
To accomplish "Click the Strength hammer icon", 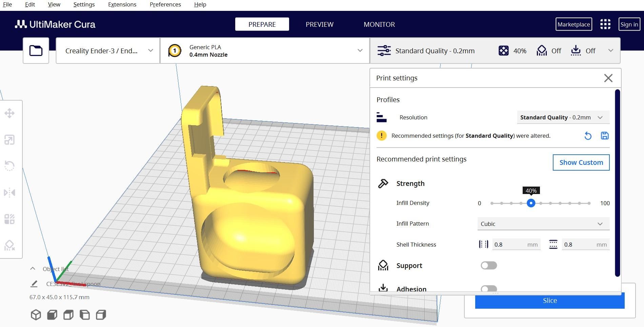I will tap(383, 184).
